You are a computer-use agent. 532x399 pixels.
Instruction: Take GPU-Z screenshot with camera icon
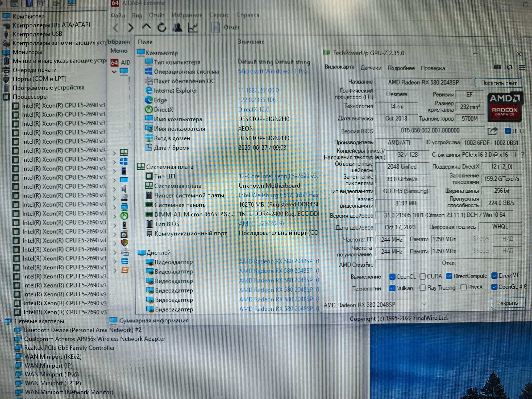coord(497,67)
